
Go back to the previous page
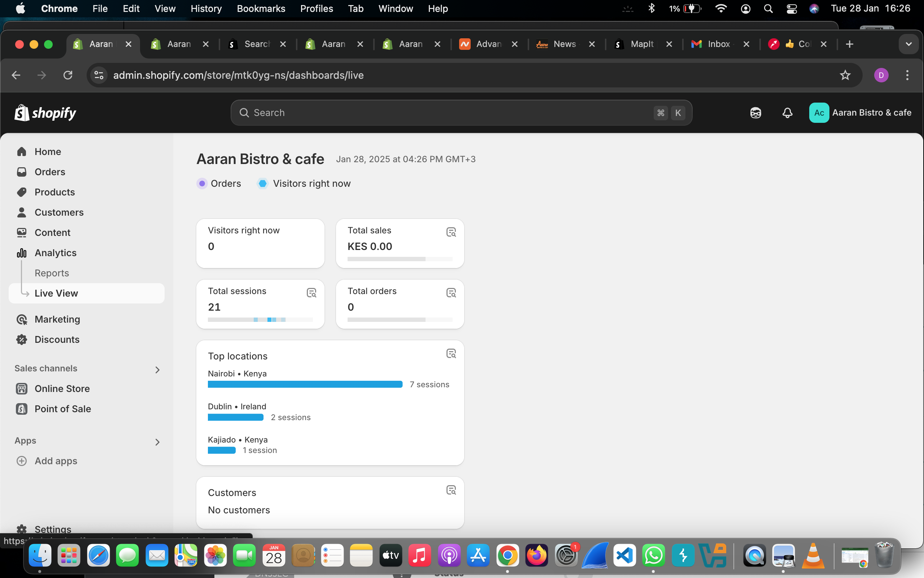16,75
